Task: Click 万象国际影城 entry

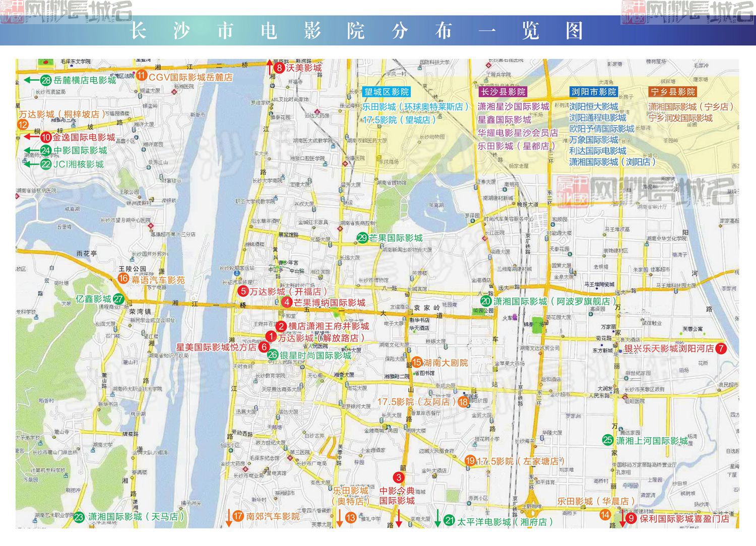Action: (x=594, y=140)
